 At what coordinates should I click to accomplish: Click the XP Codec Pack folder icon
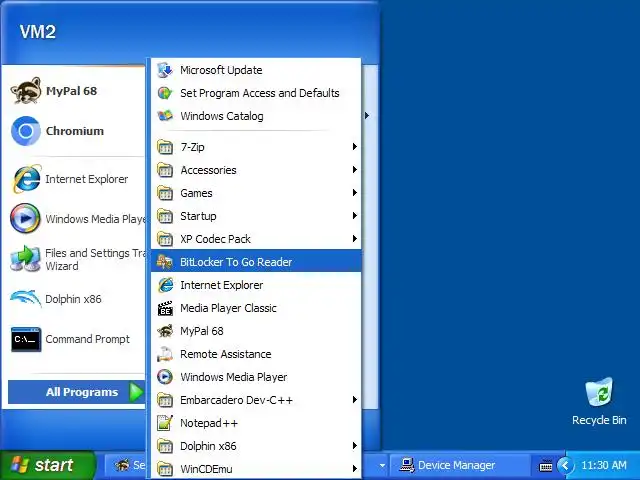click(x=165, y=239)
